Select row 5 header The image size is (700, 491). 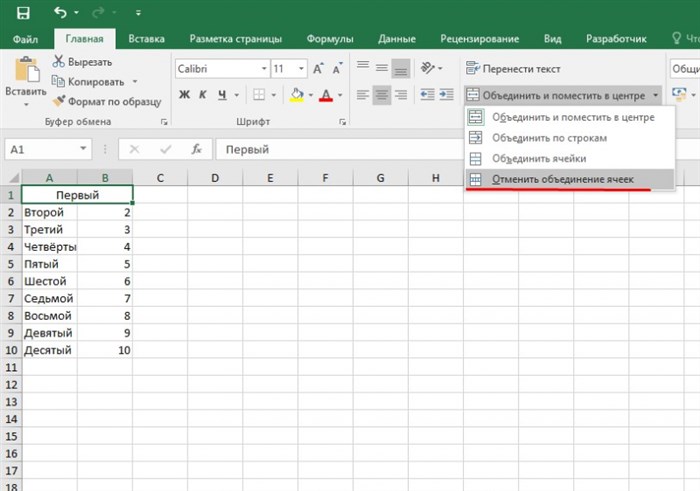11,264
